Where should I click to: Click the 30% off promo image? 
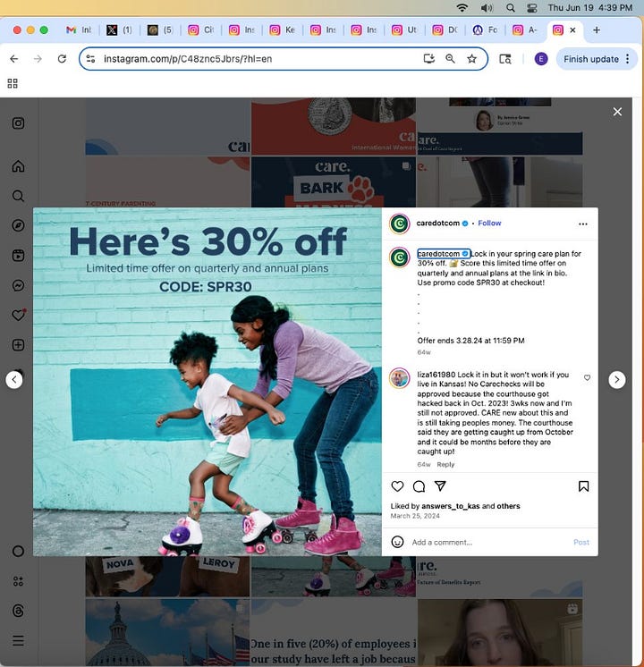(208, 382)
